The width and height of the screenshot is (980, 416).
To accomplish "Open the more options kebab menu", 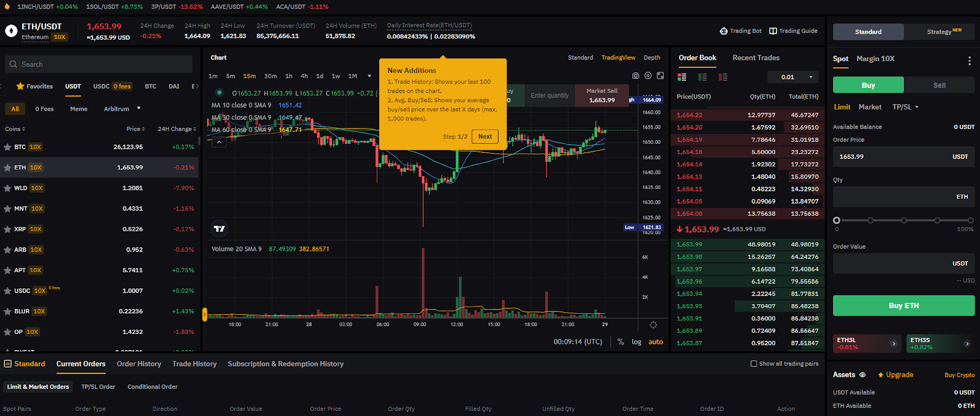I will 969,61.
